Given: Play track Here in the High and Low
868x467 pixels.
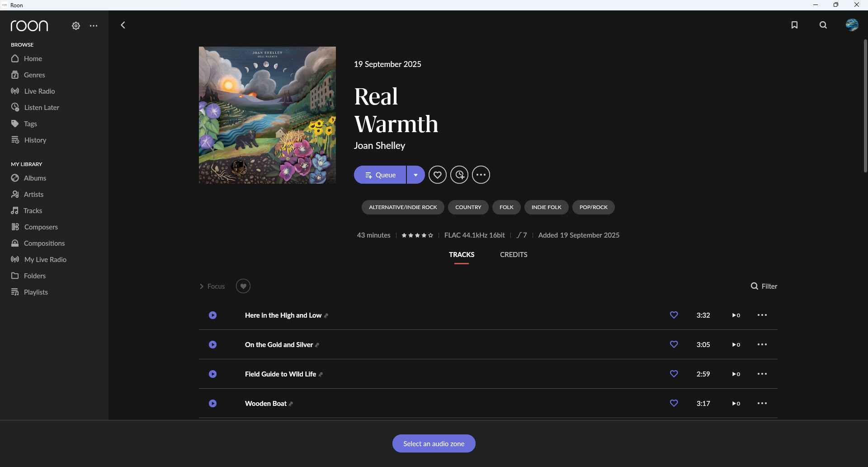Looking at the screenshot, I should [x=212, y=315].
